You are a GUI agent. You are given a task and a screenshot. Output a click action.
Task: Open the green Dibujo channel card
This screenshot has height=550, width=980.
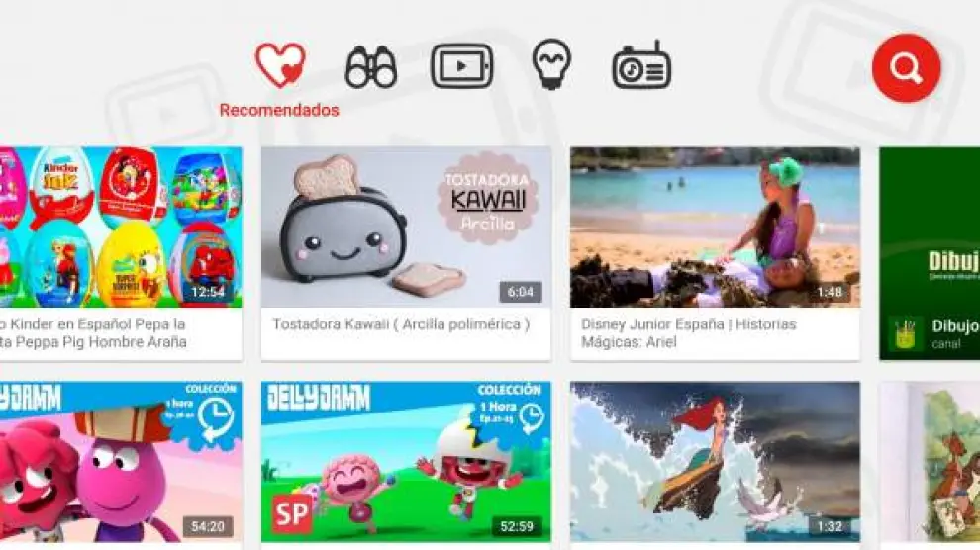pyautogui.click(x=930, y=253)
